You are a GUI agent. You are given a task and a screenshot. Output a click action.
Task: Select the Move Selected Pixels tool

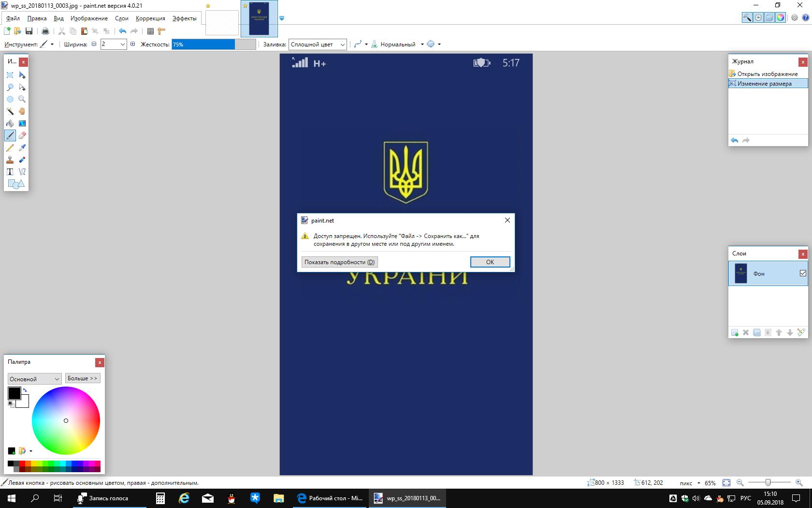(x=22, y=75)
